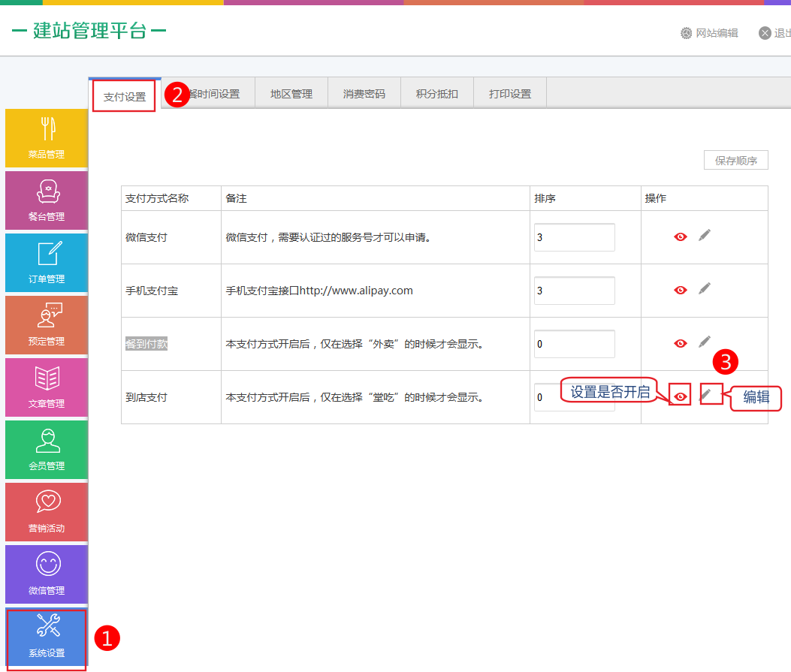791x672 pixels.
Task: Open 菜品管理 in the sidebar
Action: click(x=46, y=138)
